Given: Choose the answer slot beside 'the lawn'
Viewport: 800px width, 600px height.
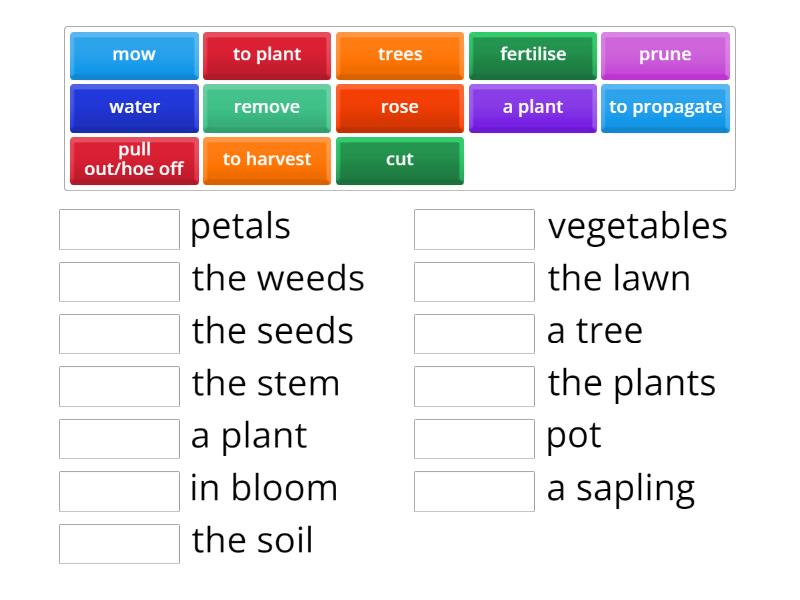Looking at the screenshot, I should coord(474,281).
